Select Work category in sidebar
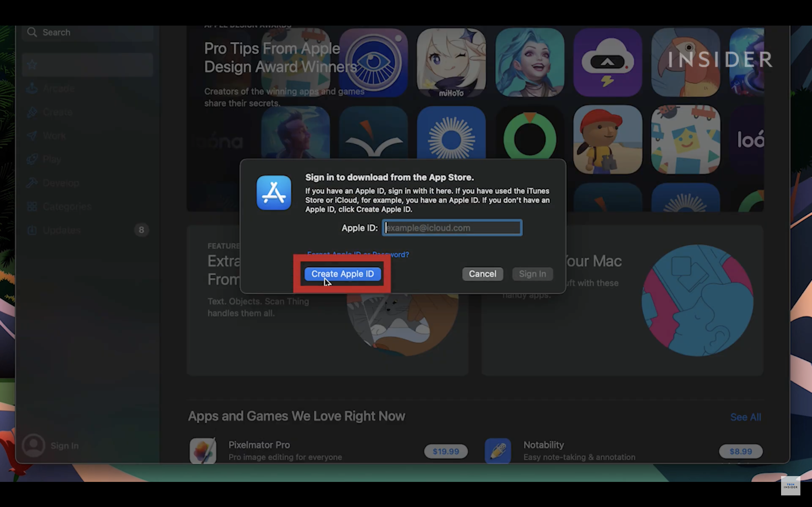This screenshot has width=812, height=507. [x=54, y=135]
